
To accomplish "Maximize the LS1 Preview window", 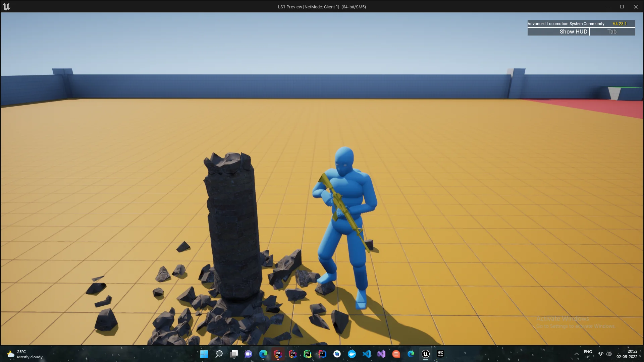I will pyautogui.click(x=622, y=7).
